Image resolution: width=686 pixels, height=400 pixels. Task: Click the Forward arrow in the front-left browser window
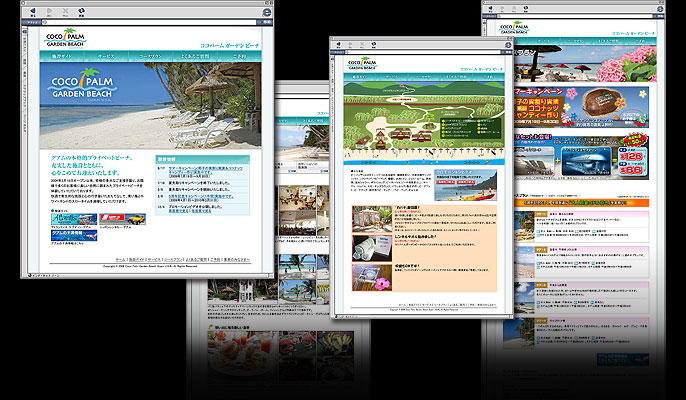tap(49, 11)
